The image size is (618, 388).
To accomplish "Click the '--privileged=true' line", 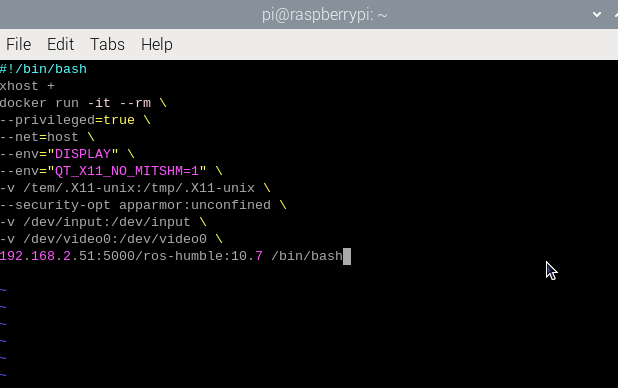I will 75,120.
